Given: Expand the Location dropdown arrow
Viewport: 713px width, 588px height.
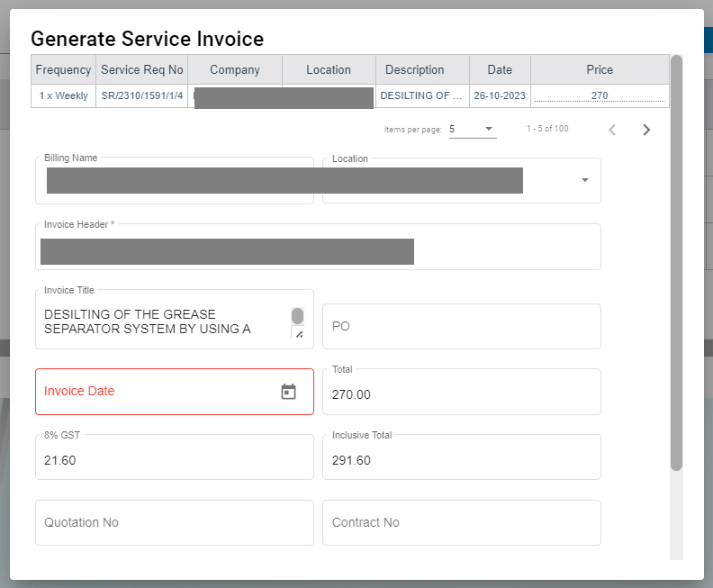Looking at the screenshot, I should [x=584, y=180].
